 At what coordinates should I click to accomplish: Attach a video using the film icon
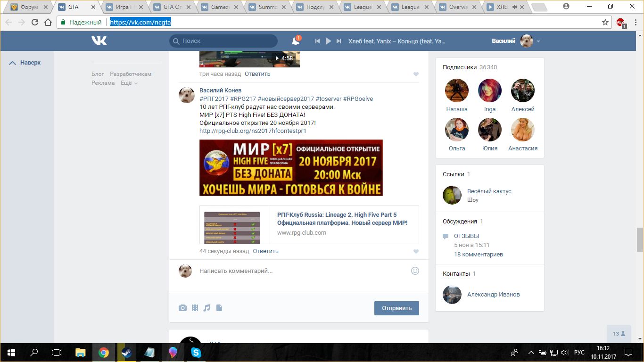[x=195, y=308]
